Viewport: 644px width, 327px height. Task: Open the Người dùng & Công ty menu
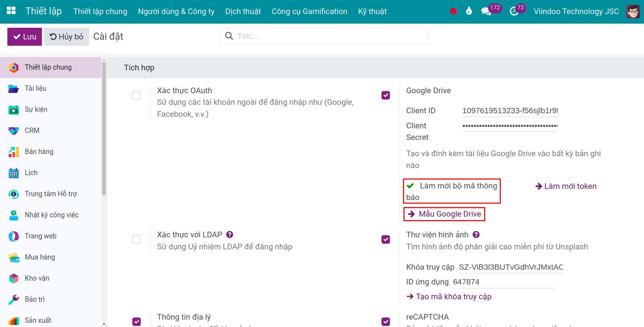click(x=176, y=12)
